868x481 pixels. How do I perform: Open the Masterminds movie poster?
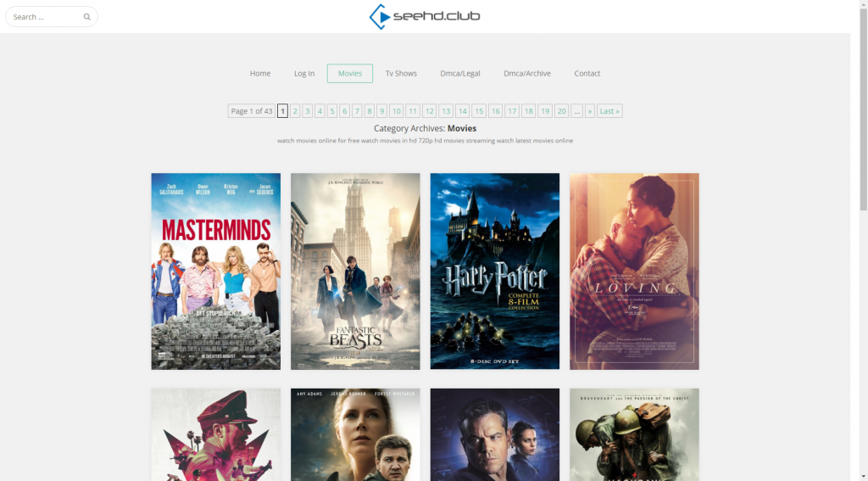(216, 271)
